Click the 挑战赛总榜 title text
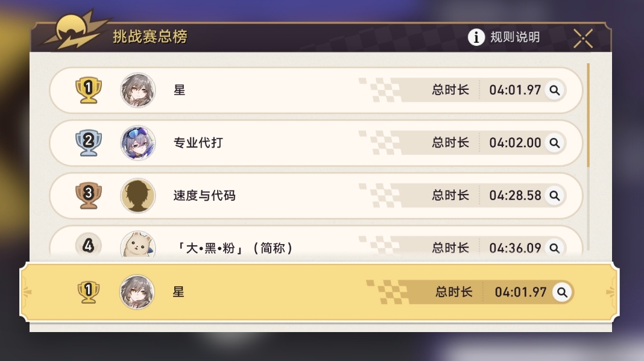644x361 pixels. pos(150,37)
